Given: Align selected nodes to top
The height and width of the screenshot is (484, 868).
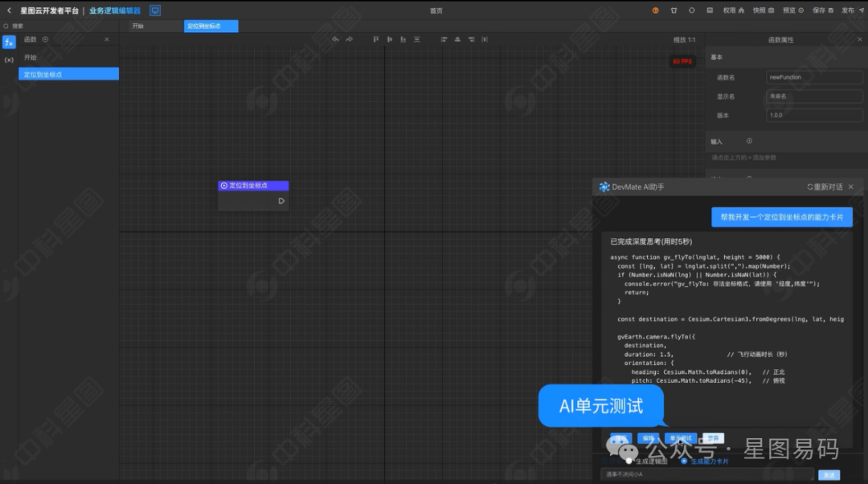Looking at the screenshot, I should tap(376, 39).
